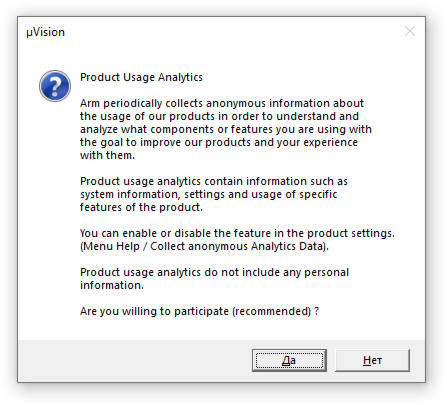Click the 'Menu Help / Collect anonymous Analytics Data' text
The image size is (447, 405).
pyautogui.click(x=204, y=246)
